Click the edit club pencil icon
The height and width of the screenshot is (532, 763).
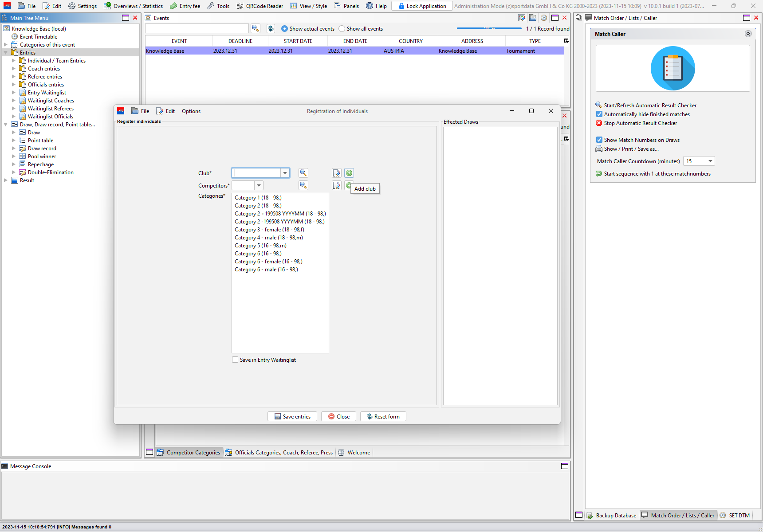pyautogui.click(x=337, y=173)
